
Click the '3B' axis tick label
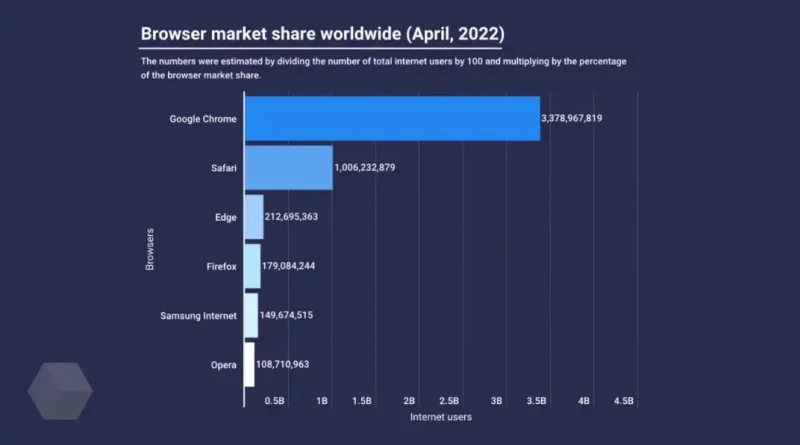[496, 401]
